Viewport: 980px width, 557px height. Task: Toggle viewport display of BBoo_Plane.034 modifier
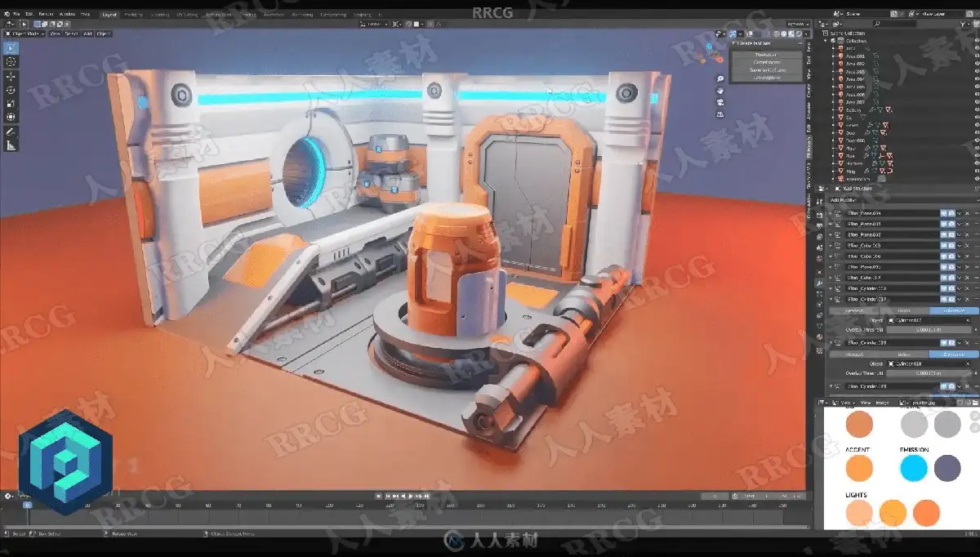(944, 213)
